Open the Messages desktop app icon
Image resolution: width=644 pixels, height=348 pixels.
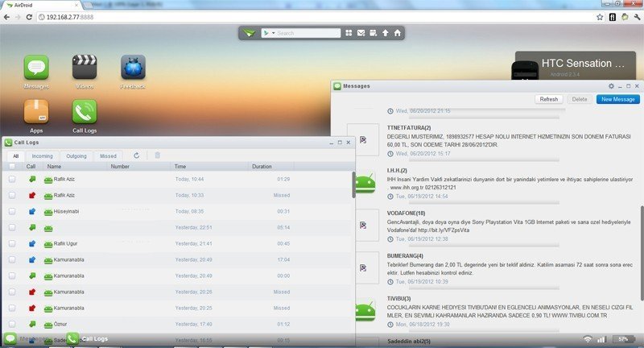[x=36, y=68]
